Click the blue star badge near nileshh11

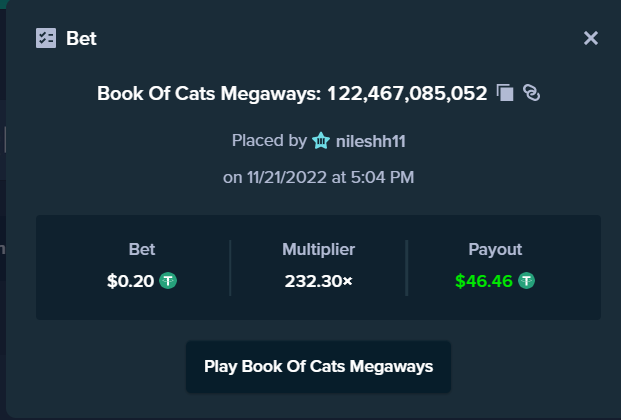(x=321, y=141)
